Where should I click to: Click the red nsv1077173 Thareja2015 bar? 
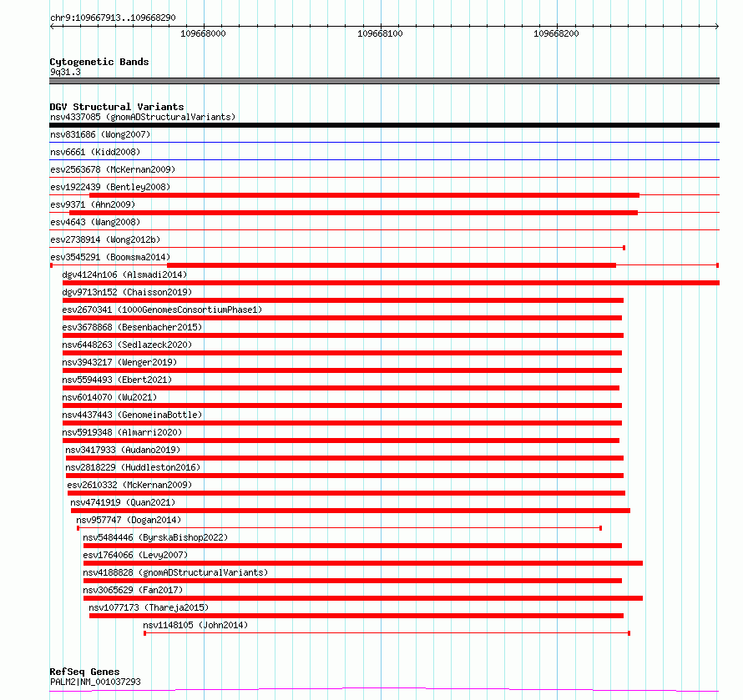[x=356, y=616]
